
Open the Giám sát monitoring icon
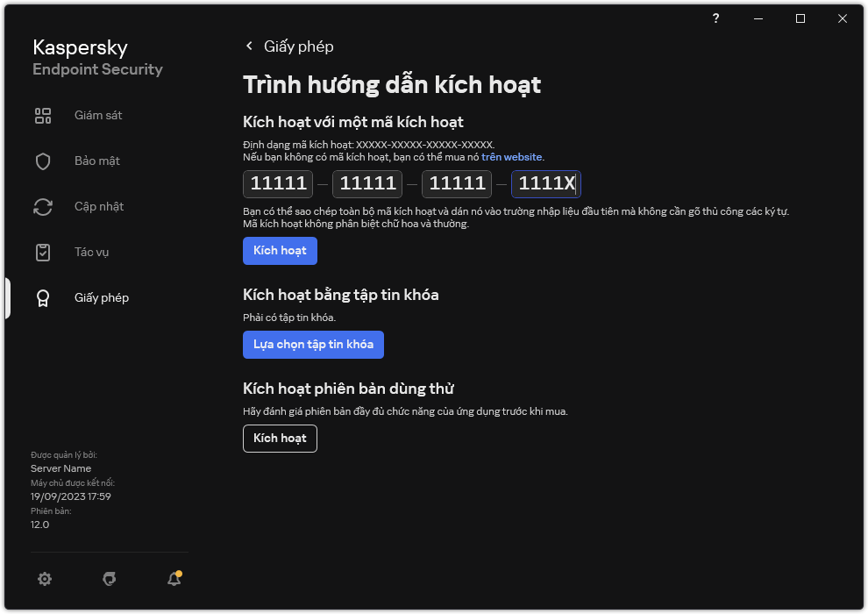43,115
